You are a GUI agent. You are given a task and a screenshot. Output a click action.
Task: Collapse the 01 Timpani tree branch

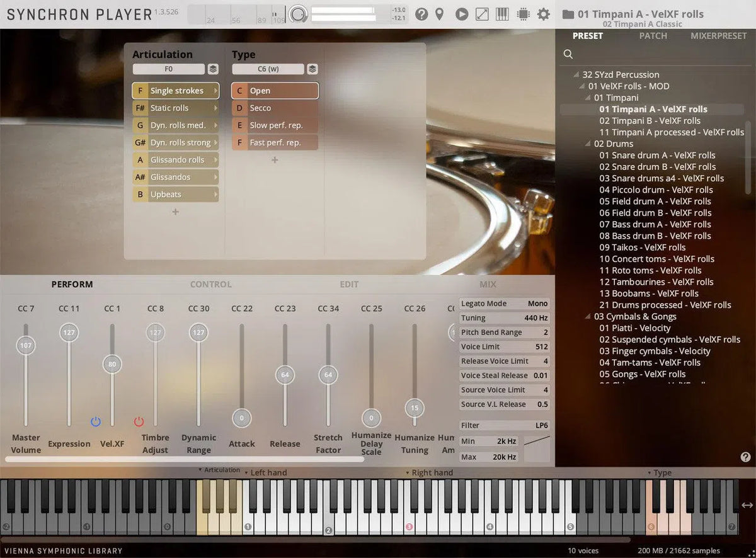587,98
